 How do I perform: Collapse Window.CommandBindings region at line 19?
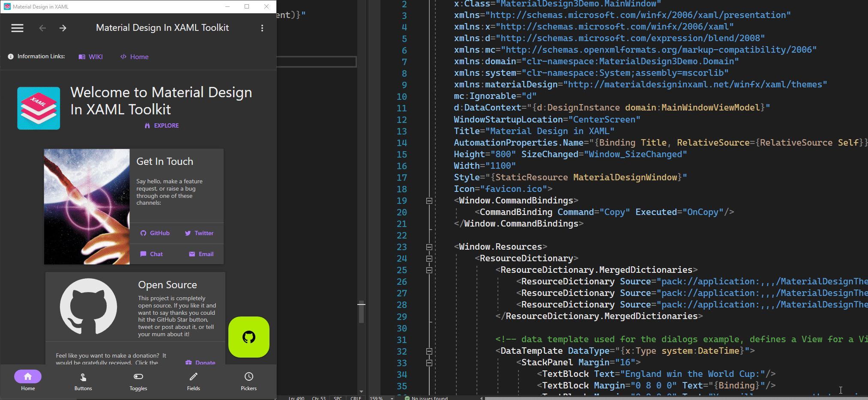coord(429,201)
